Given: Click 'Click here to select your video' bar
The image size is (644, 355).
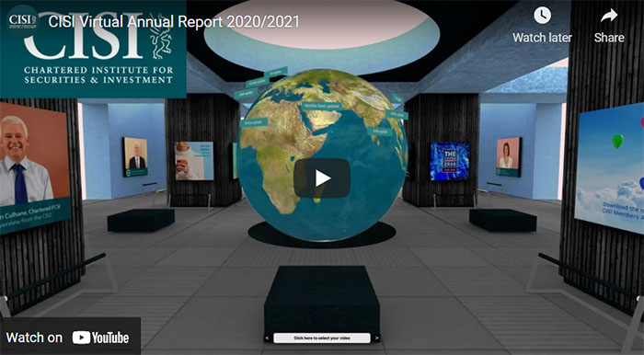Looking at the screenshot, I should (322, 338).
